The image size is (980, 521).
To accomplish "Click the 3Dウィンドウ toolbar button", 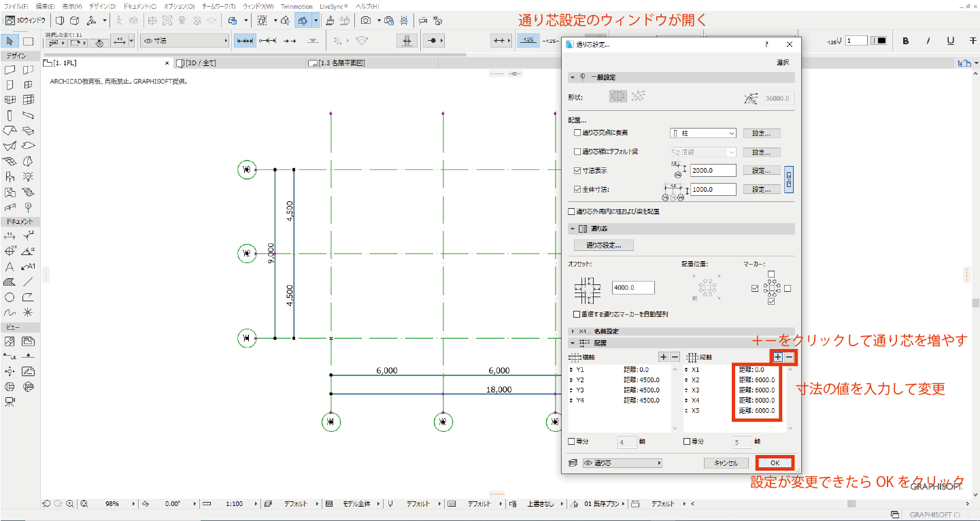I will pos(26,20).
